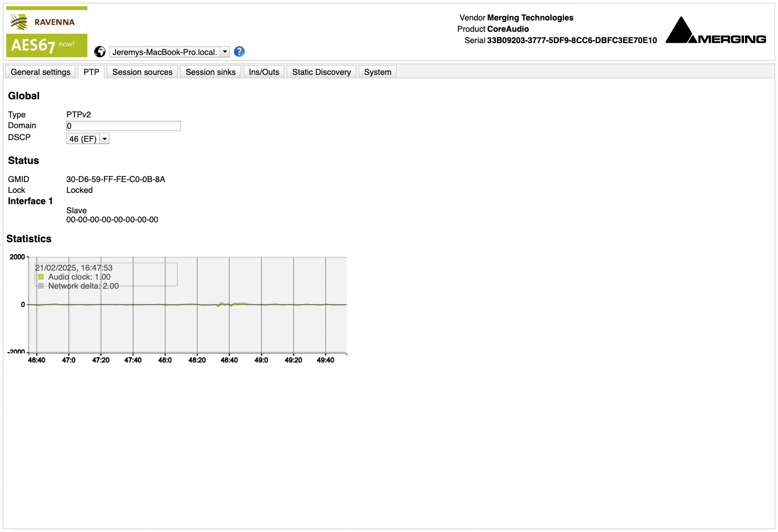
Task: Open the Session sources tab
Action: [x=142, y=72]
